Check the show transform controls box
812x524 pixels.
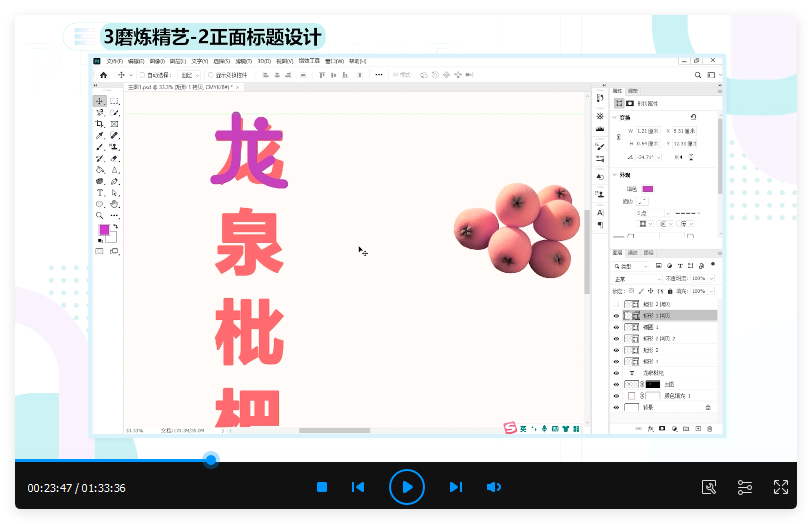pos(210,75)
